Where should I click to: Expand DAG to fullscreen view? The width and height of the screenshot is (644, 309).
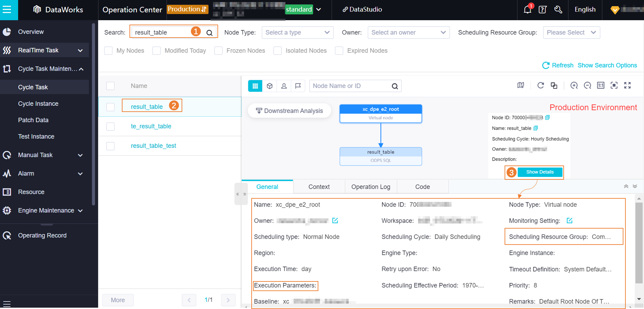click(x=627, y=85)
